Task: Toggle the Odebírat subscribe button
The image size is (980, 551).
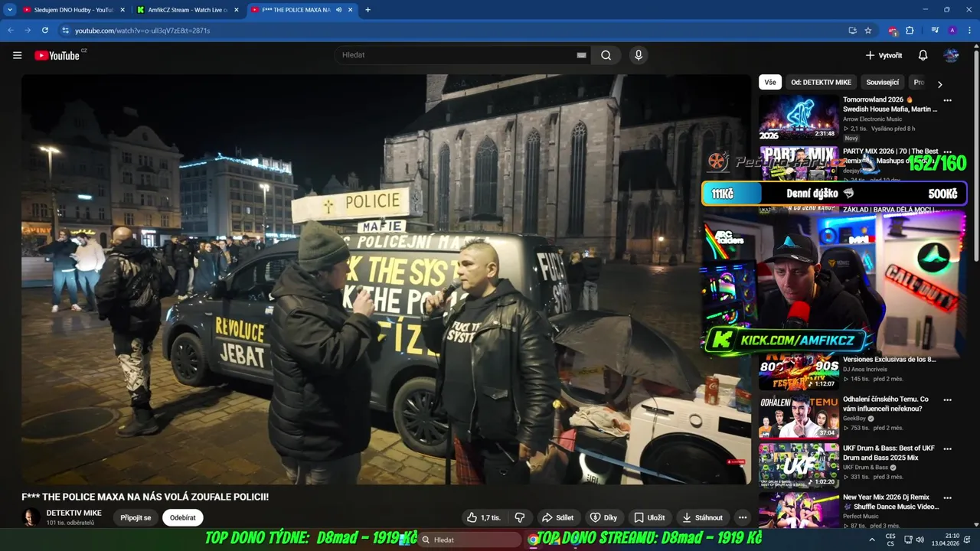Action: 182,517
